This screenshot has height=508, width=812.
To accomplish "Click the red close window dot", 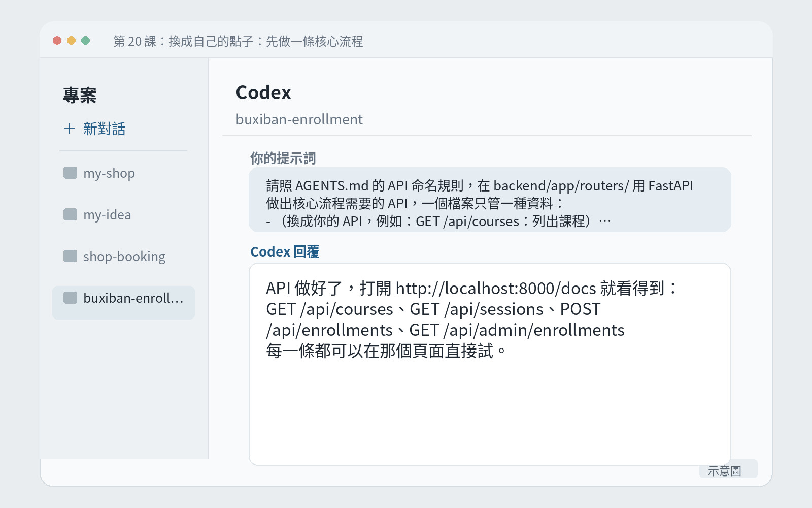I will pyautogui.click(x=57, y=41).
